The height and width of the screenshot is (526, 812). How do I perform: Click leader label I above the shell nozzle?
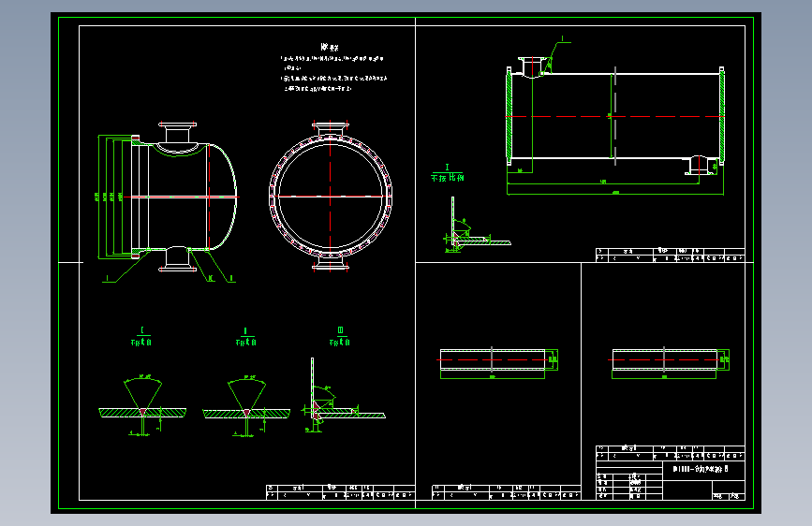[x=563, y=38]
